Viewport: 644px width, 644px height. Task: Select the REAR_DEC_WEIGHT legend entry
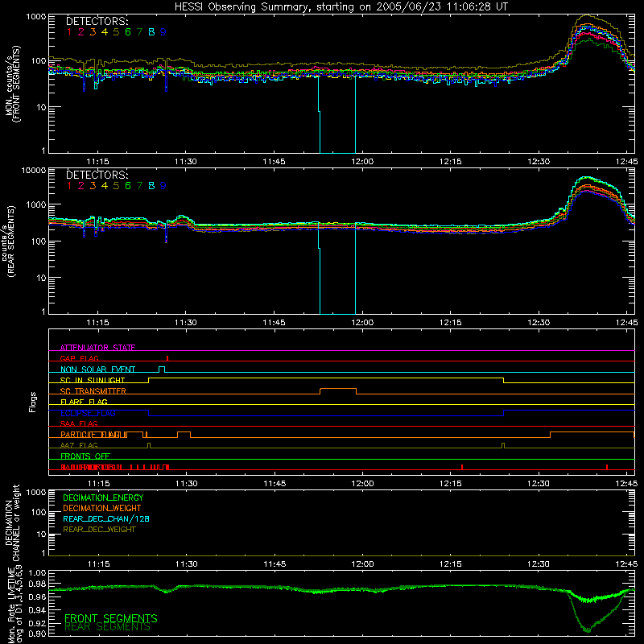pos(99,530)
